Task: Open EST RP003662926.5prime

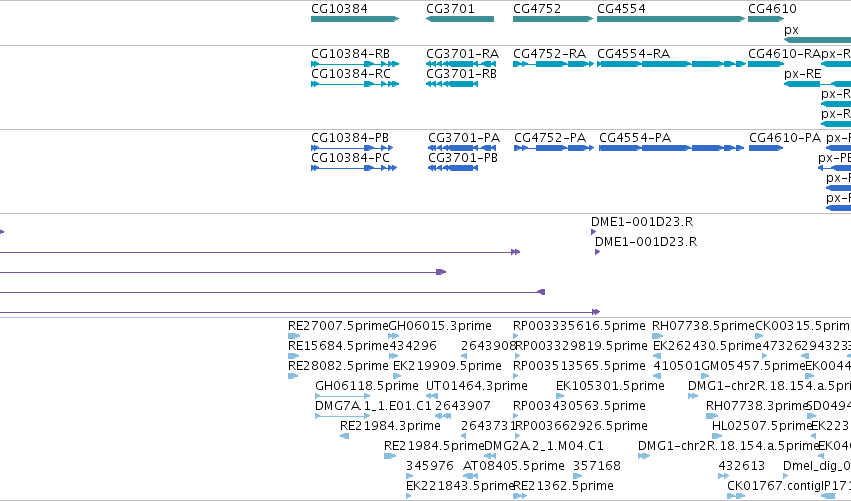Action: (581, 426)
